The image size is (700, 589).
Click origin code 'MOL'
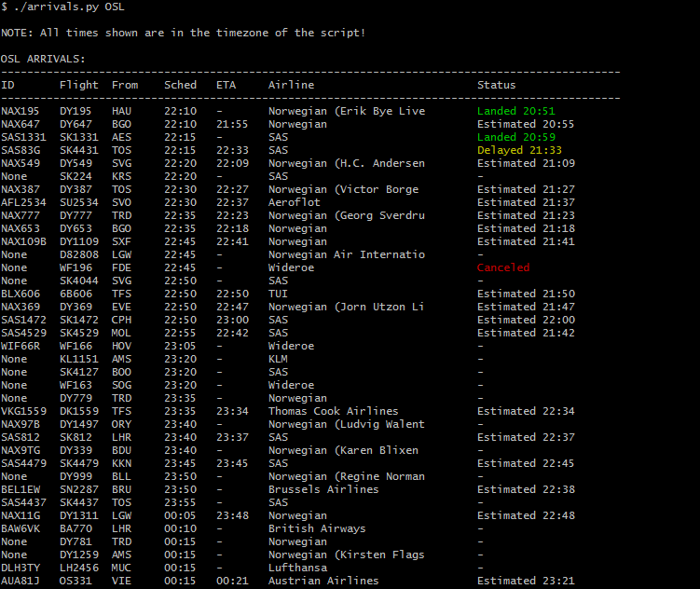click(x=121, y=333)
